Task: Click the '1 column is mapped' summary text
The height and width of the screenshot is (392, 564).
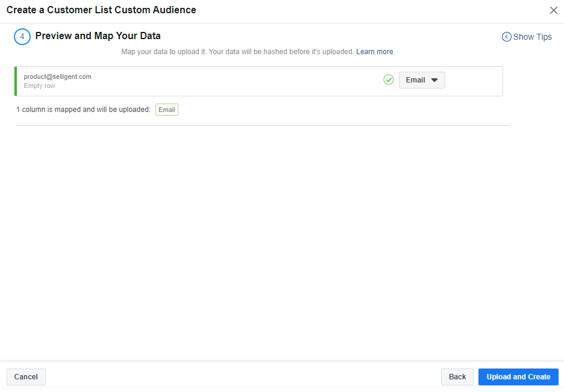Action: point(83,110)
